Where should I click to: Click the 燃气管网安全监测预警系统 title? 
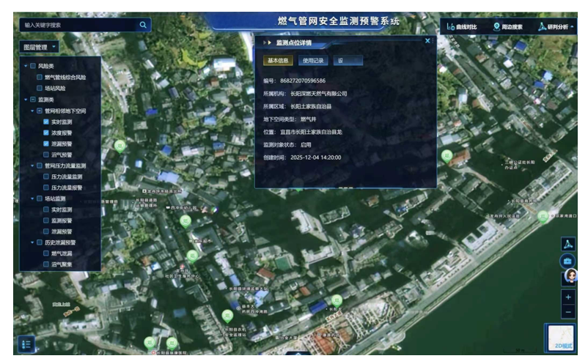coord(338,21)
